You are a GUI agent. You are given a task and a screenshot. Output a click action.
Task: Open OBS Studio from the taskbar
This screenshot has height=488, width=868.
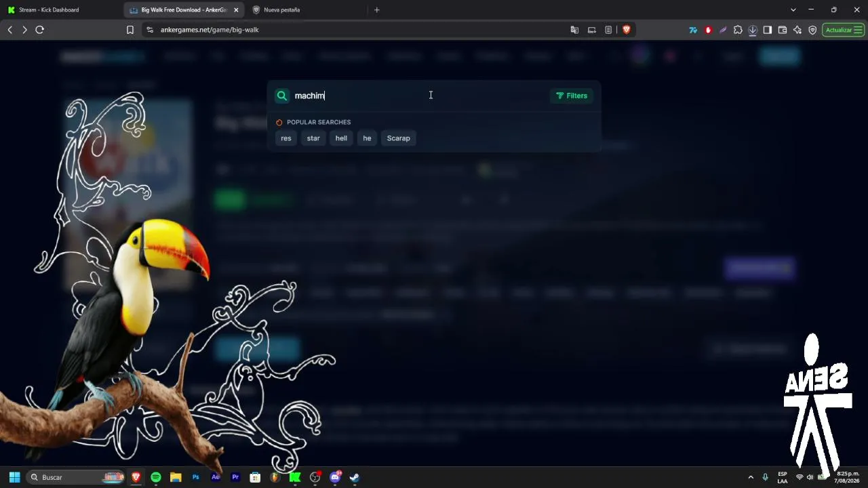click(x=315, y=477)
